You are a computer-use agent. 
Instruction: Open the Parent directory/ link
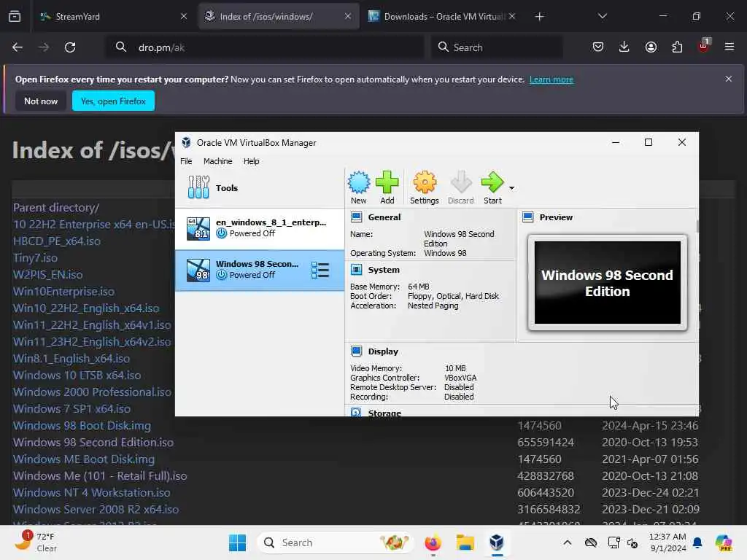click(x=56, y=208)
